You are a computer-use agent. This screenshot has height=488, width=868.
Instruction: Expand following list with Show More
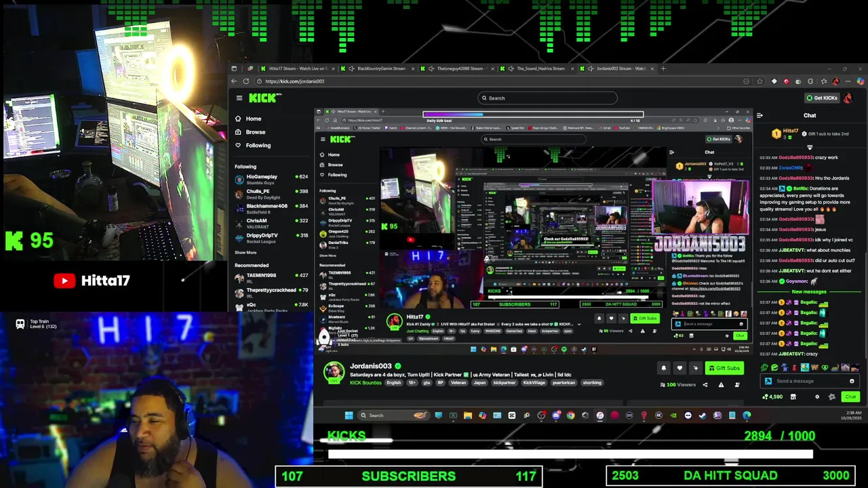245,253
